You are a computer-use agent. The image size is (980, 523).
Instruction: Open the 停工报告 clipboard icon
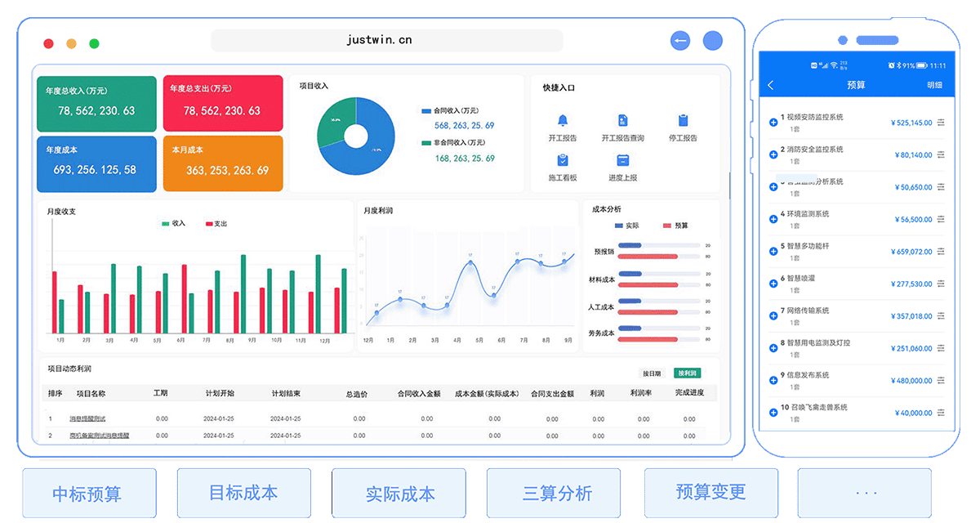(683, 121)
